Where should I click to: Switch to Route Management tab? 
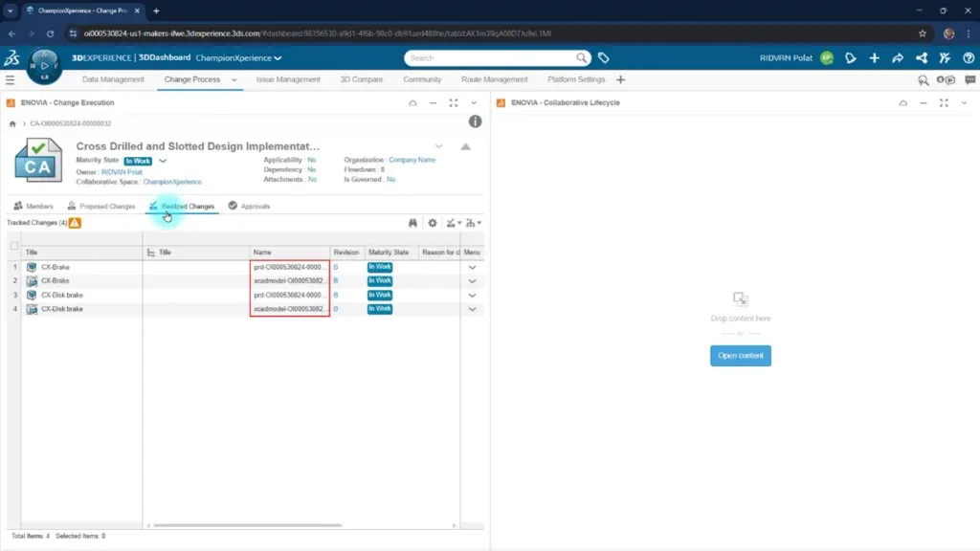point(495,80)
